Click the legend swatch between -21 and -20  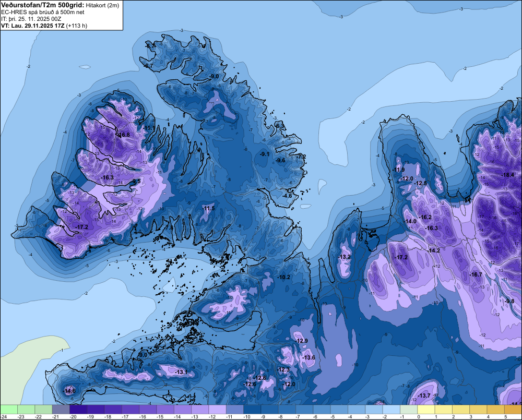[x=61, y=410]
